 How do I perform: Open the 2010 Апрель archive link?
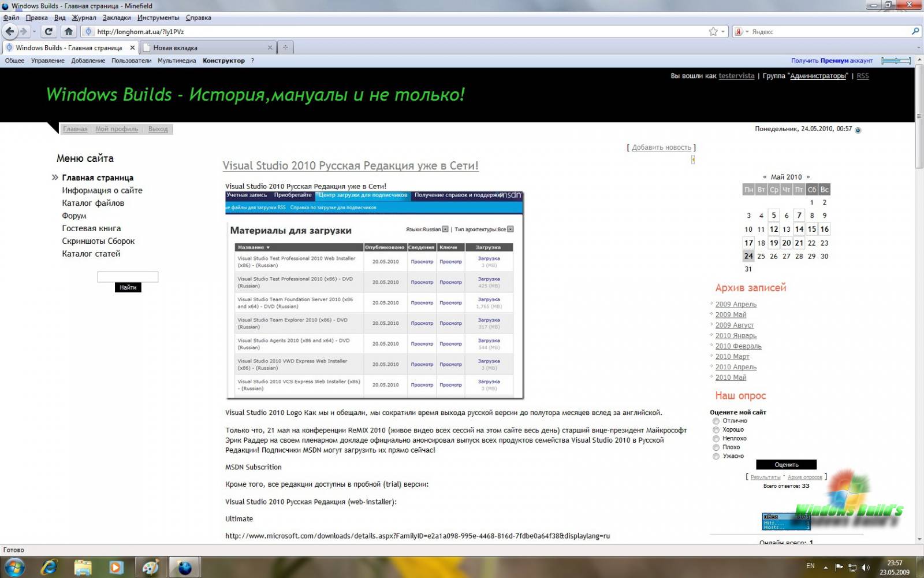click(736, 367)
